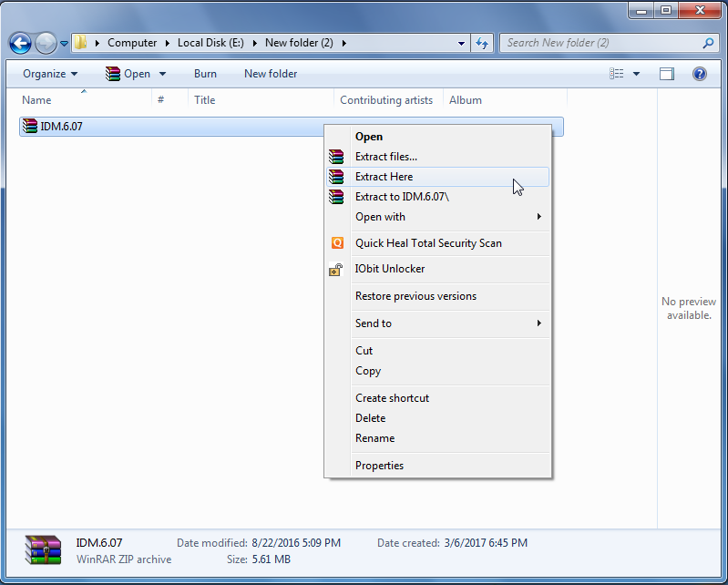This screenshot has width=728, height=585.
Task: Go back with the Back arrow button
Action: [20, 43]
